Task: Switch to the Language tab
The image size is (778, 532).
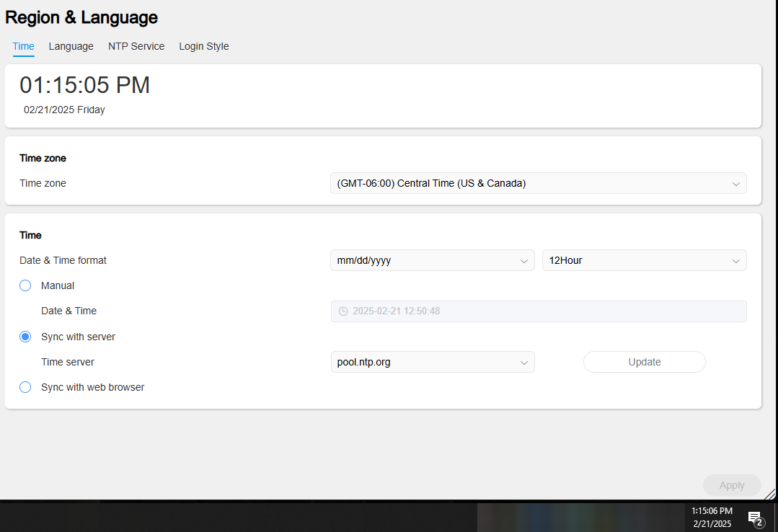Action: 71,46
